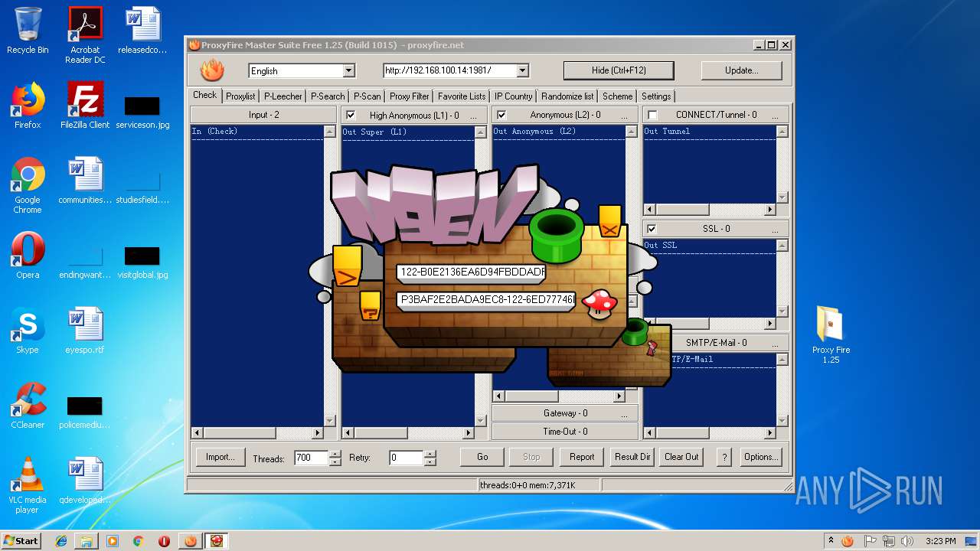Image resolution: width=980 pixels, height=551 pixels.
Task: Switch to the P-Scan tab
Action: [x=367, y=96]
